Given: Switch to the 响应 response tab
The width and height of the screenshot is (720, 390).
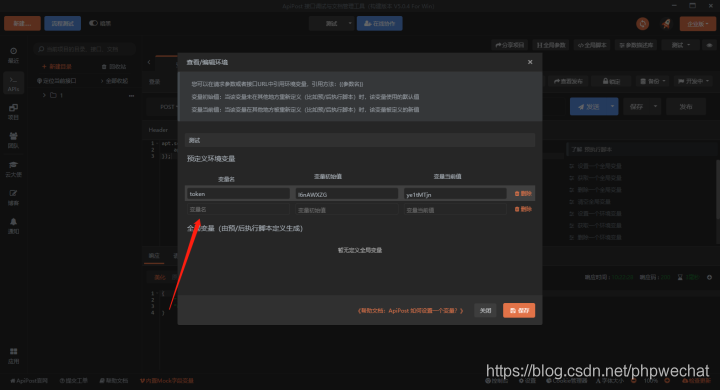Looking at the screenshot, I should point(154,255).
